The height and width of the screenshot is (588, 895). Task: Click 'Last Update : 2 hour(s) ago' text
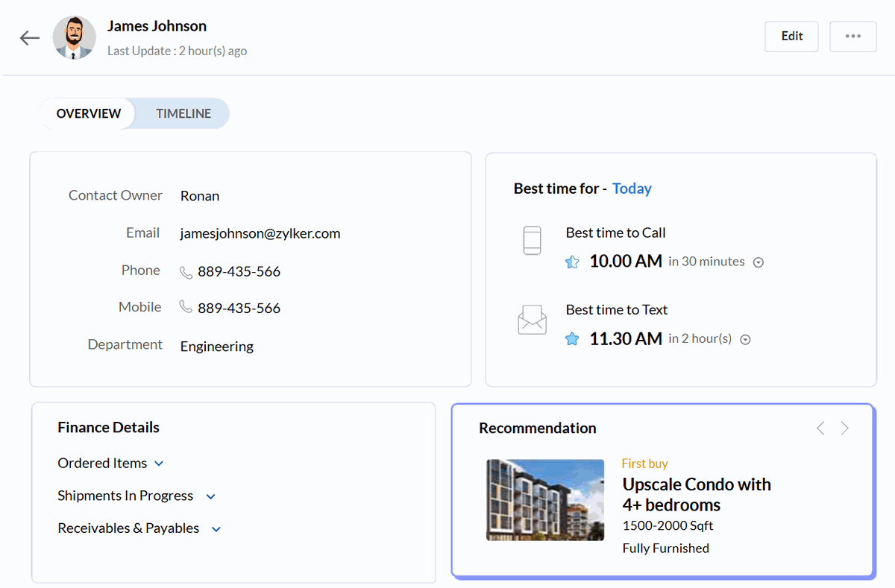(178, 51)
